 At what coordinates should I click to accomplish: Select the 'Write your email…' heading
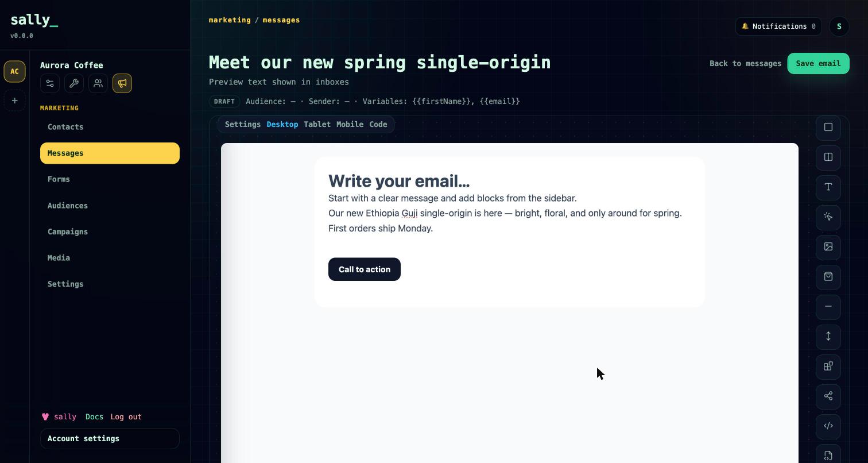click(x=399, y=181)
